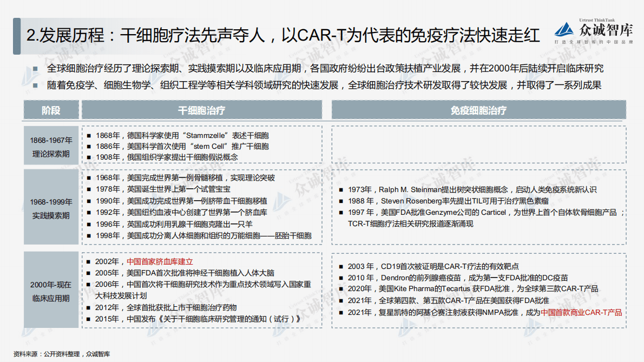Click the bullet marker before 1973年 Ralph Steinman entry
The image size is (644, 362).
click(341, 190)
